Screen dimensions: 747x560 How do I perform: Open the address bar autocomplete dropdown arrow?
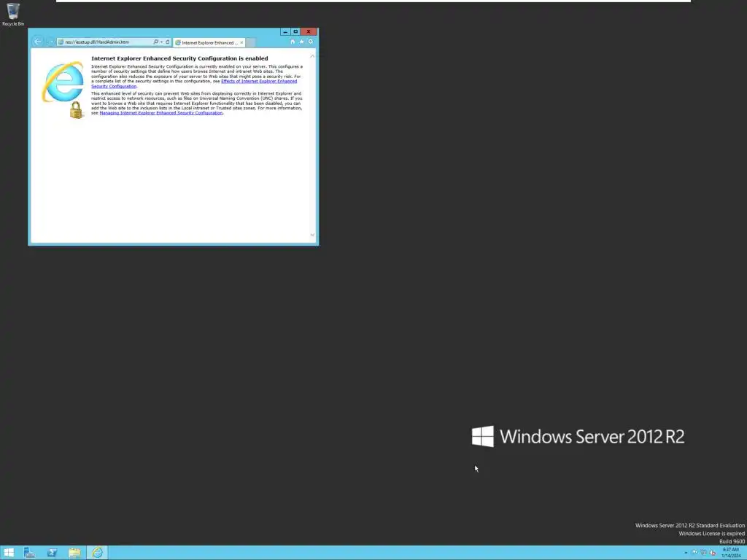(x=161, y=42)
